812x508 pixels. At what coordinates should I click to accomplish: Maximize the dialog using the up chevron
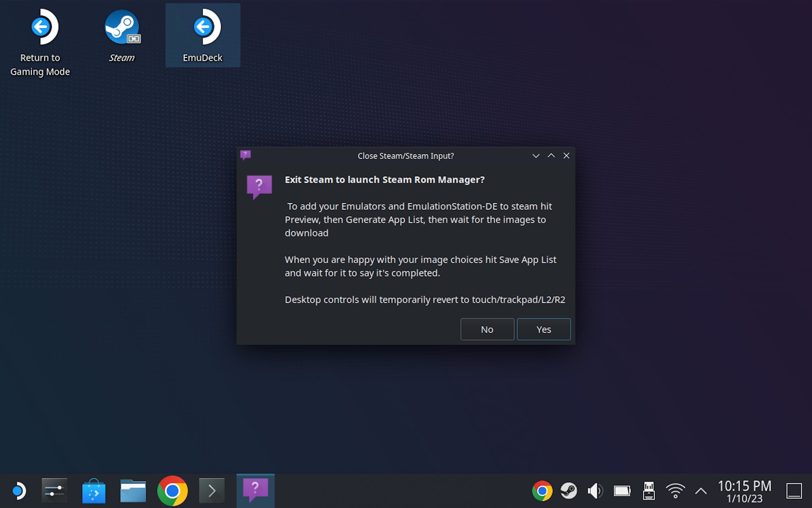click(551, 156)
